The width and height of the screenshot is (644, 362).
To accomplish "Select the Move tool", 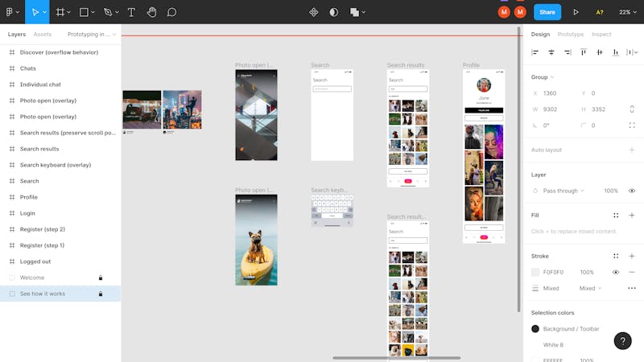I will [x=35, y=12].
